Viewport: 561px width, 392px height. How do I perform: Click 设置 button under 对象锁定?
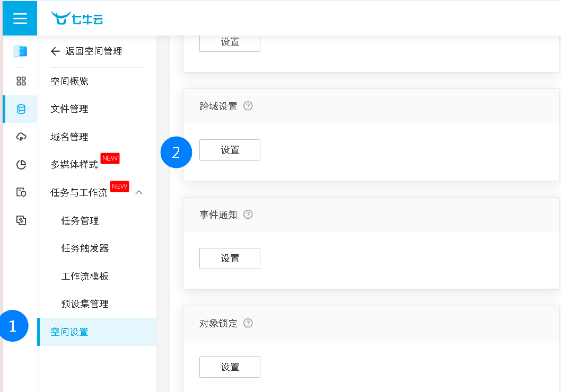230,367
